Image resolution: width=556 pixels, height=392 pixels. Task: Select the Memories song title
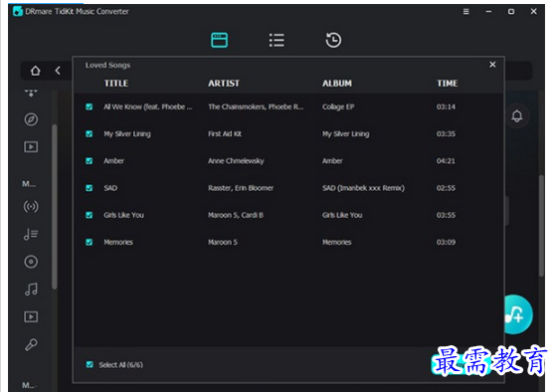118,243
